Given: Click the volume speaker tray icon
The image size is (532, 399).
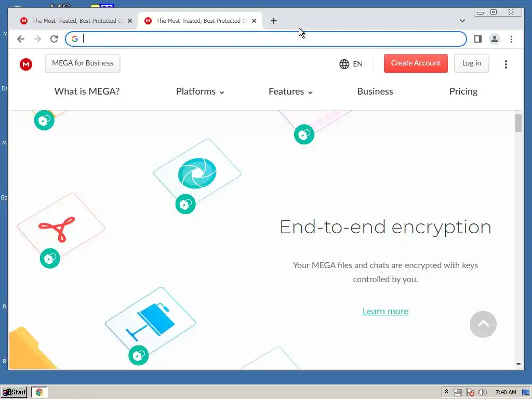Looking at the screenshot, I should coord(482,392).
